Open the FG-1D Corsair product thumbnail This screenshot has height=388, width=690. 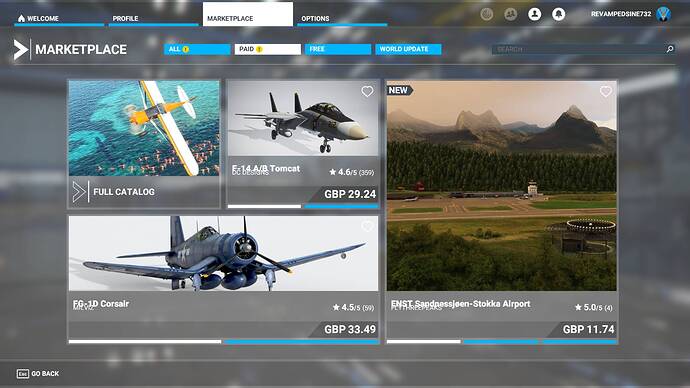(x=224, y=253)
